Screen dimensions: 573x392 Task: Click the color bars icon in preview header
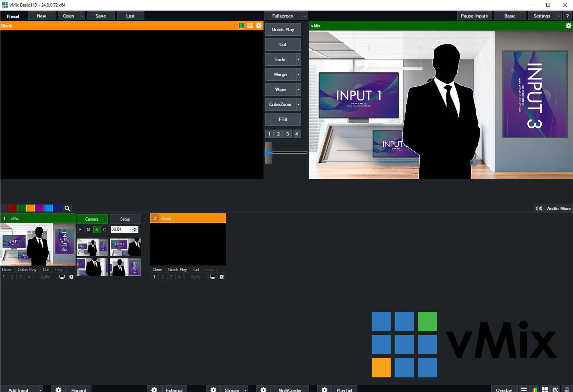tap(241, 26)
